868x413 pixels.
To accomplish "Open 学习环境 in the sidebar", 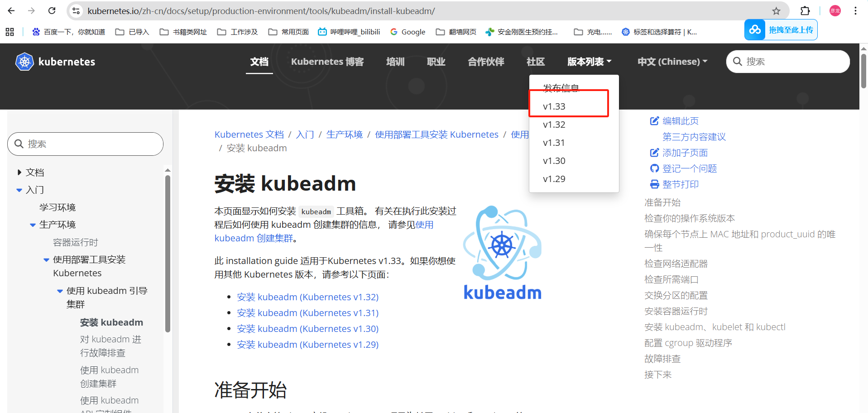I will pyautogui.click(x=58, y=207).
